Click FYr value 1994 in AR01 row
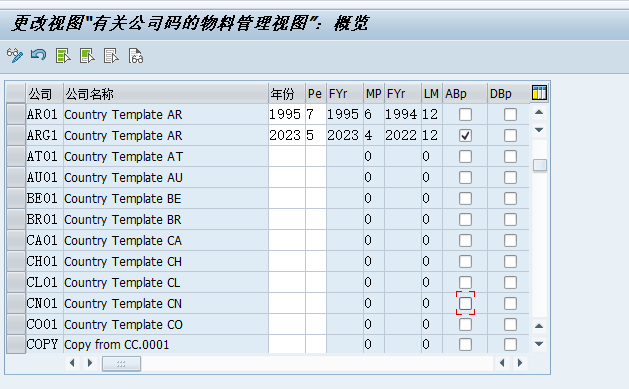 tap(401, 115)
